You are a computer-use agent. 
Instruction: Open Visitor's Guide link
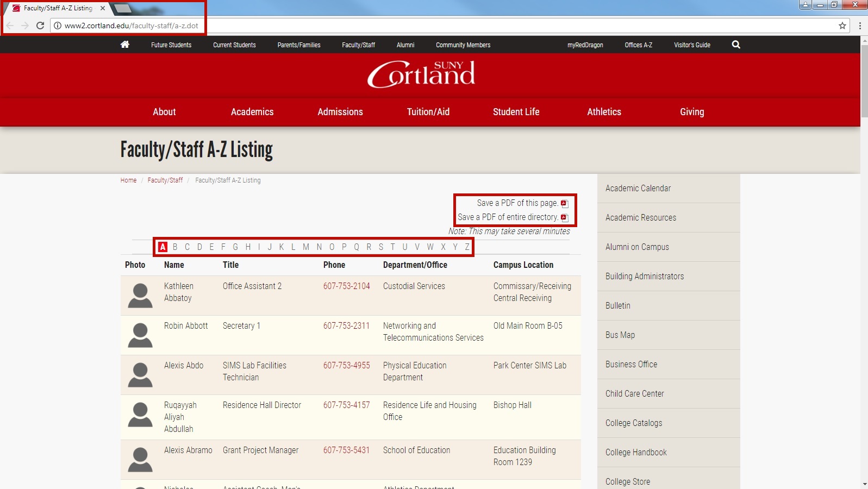(x=692, y=45)
